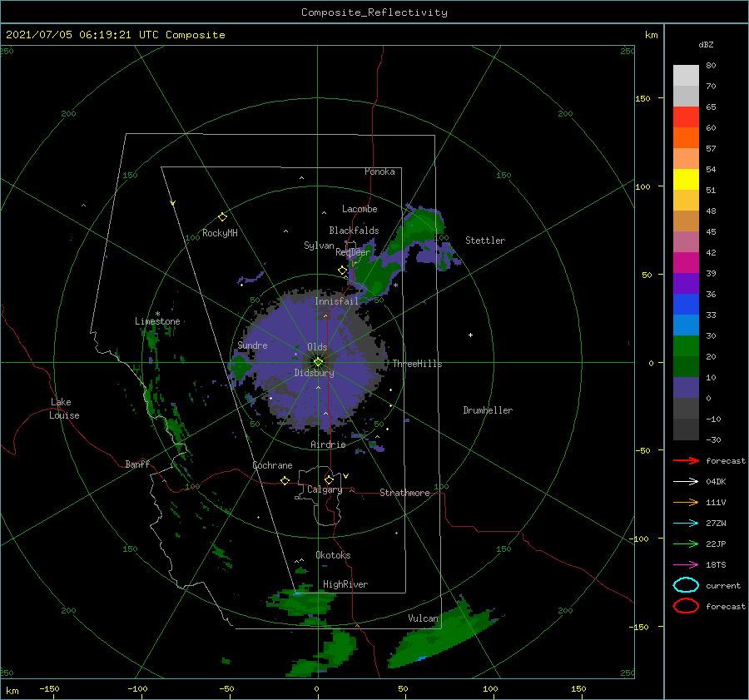Click the Lacombe city label
The width and height of the screenshot is (749, 700).
[360, 209]
